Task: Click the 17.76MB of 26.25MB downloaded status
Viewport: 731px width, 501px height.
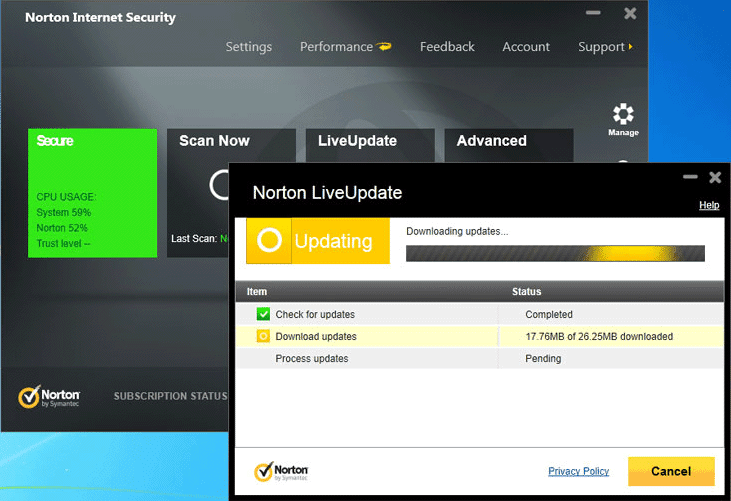Action: click(x=599, y=336)
